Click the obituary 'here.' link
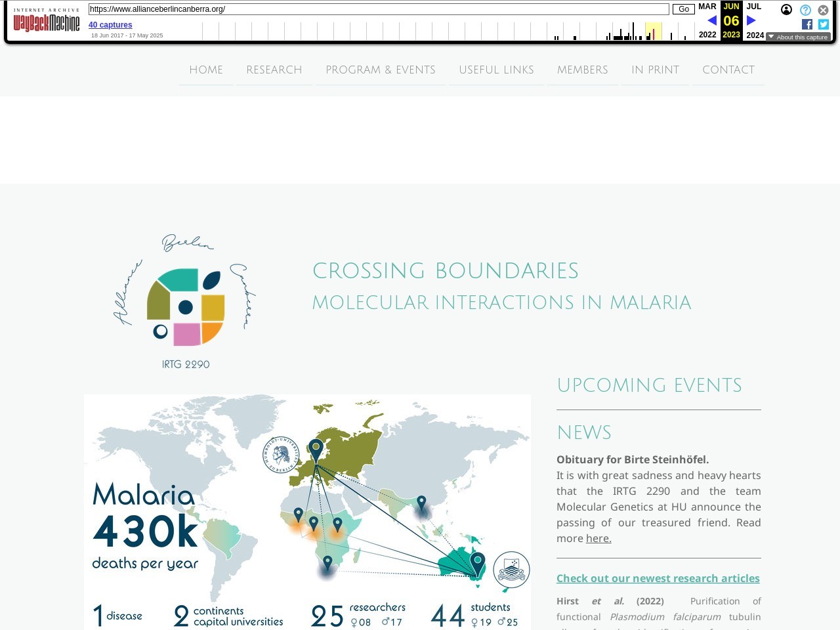This screenshot has height=630, width=840. tap(598, 538)
